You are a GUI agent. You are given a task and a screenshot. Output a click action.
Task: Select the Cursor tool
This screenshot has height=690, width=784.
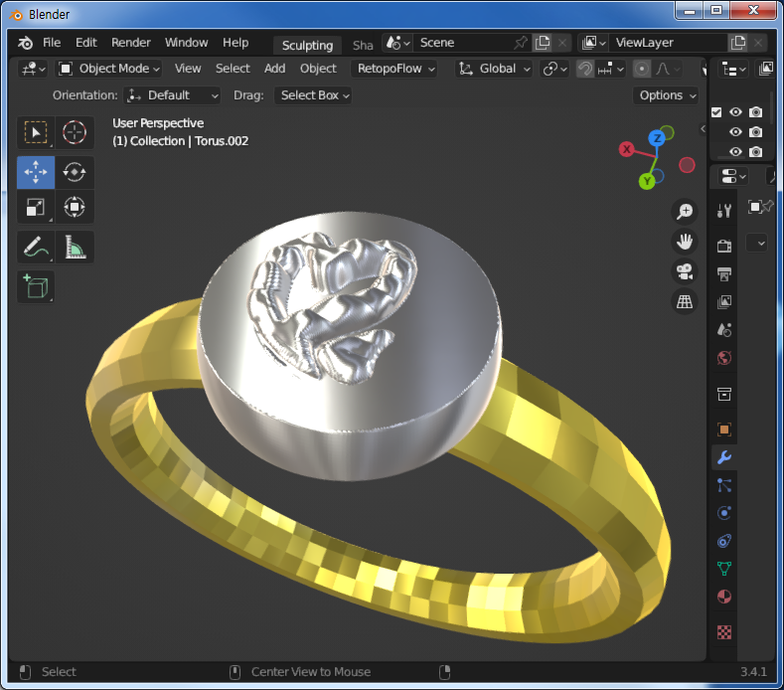pos(75,132)
